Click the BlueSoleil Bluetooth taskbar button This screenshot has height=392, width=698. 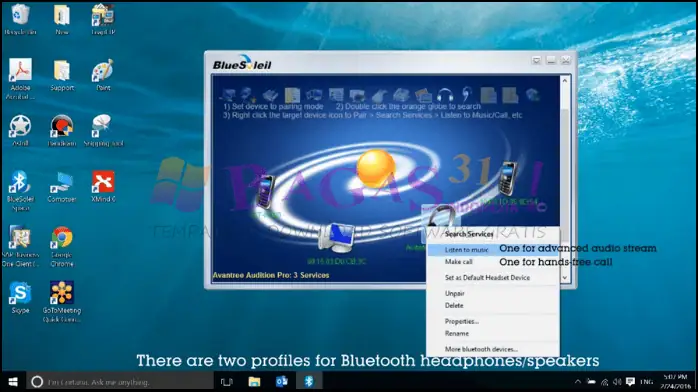(309, 382)
